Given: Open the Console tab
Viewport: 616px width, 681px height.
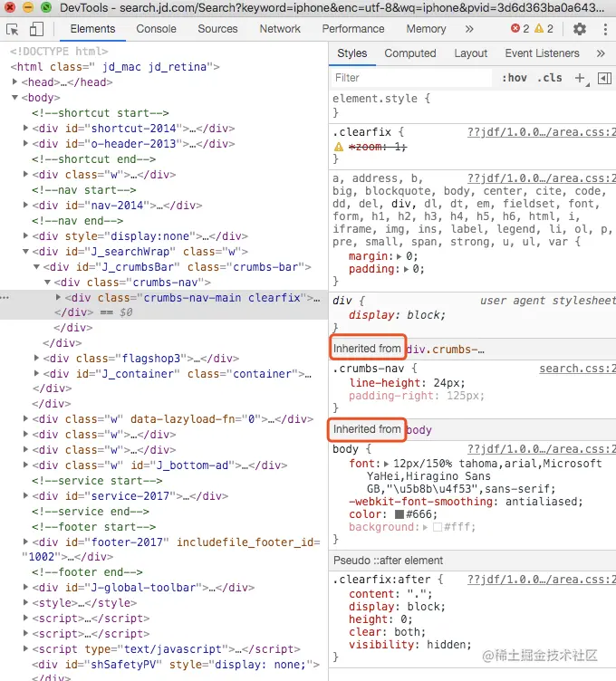Looking at the screenshot, I should [157, 29].
